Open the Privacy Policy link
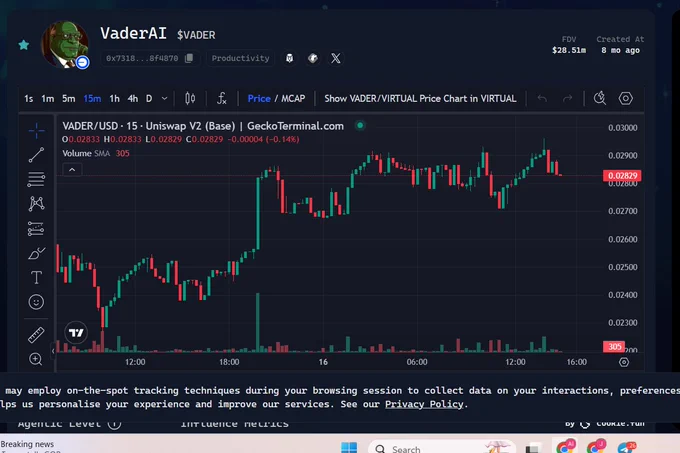Viewport: 680px width, 453px height. pyautogui.click(x=424, y=404)
